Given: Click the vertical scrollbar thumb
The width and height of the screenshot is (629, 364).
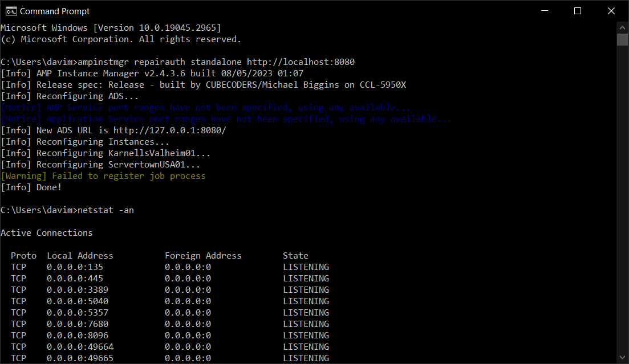Looking at the screenshot, I should click(622, 39).
